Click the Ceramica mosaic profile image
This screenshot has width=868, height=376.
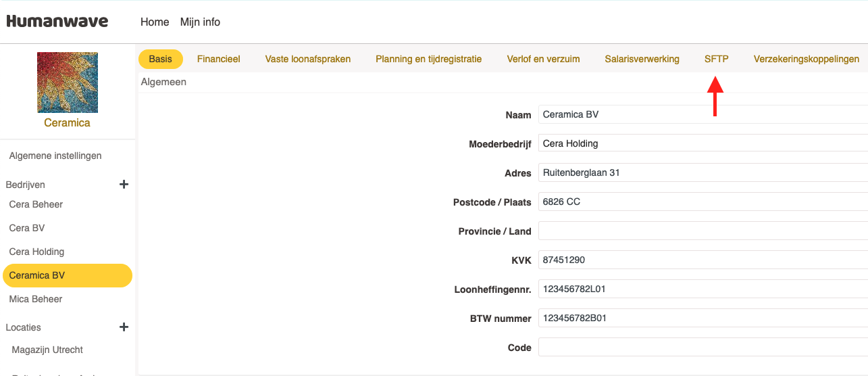click(x=68, y=83)
